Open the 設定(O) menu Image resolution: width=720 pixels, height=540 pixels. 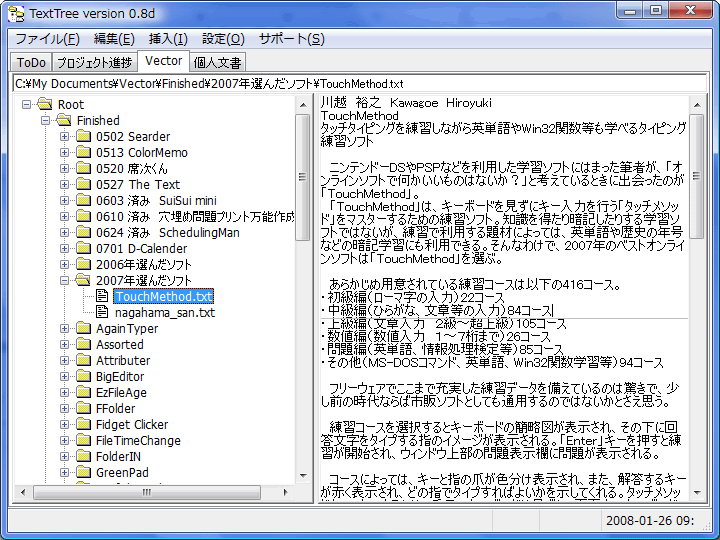coord(223,39)
